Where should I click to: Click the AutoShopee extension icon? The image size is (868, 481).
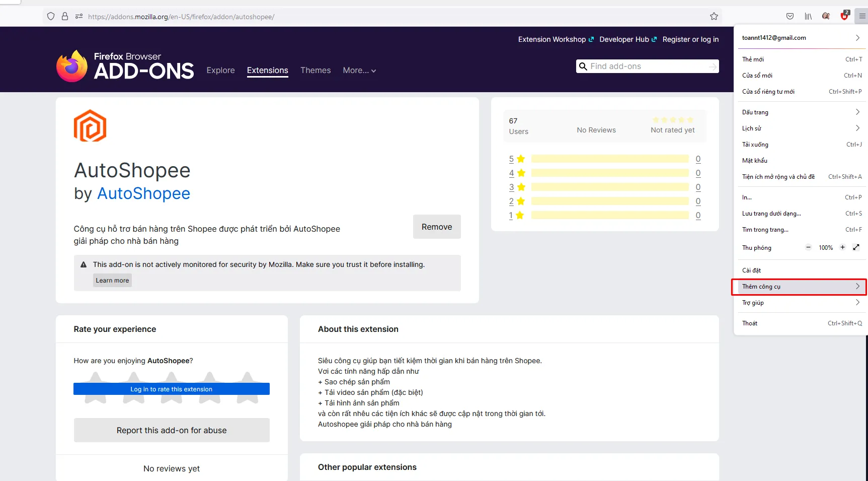[90, 126]
